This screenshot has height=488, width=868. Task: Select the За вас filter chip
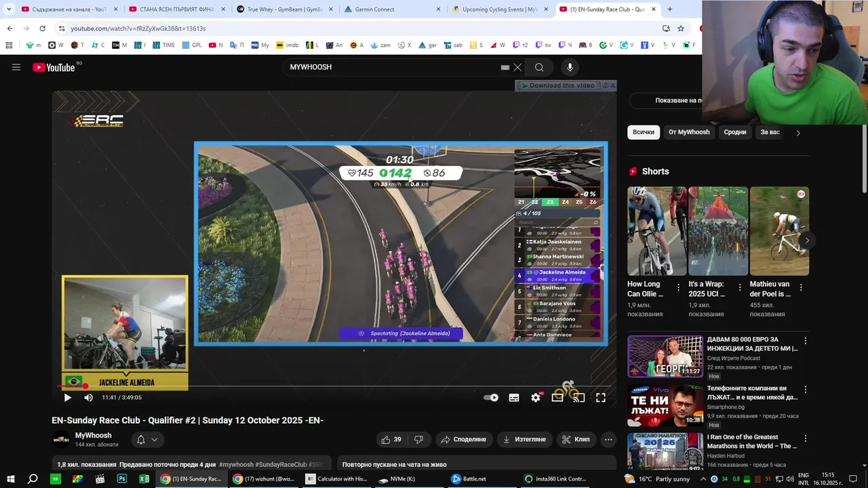770,132
